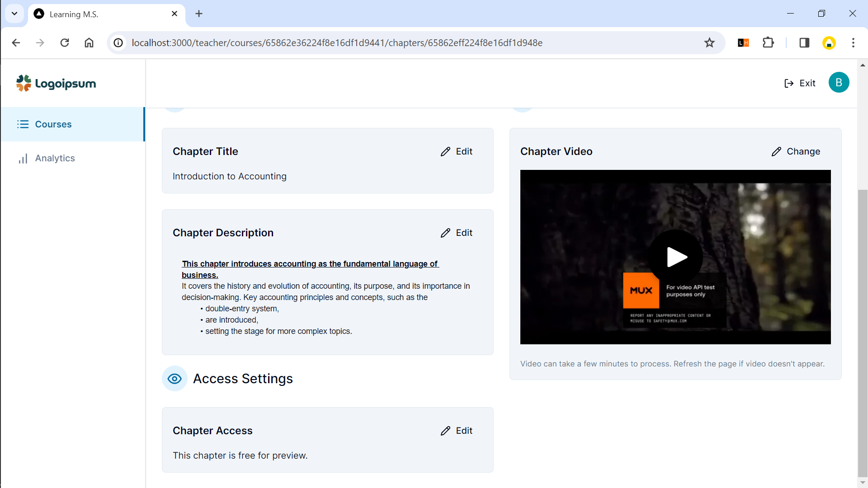Open the browser extensions puzzle icon
Screen dimensions: 868x488
click(768, 42)
